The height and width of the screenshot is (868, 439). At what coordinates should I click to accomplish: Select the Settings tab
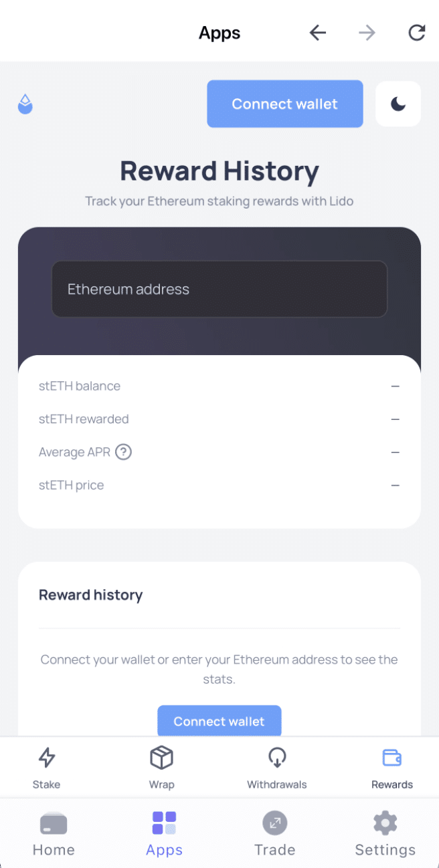[385, 833]
